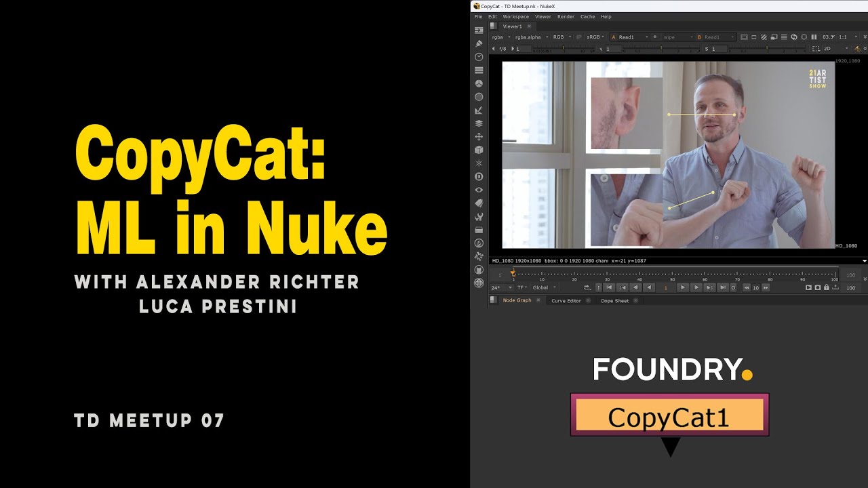The width and height of the screenshot is (868, 488).
Task: Click the camera lock icon beside 2D
Action: pos(857,49)
